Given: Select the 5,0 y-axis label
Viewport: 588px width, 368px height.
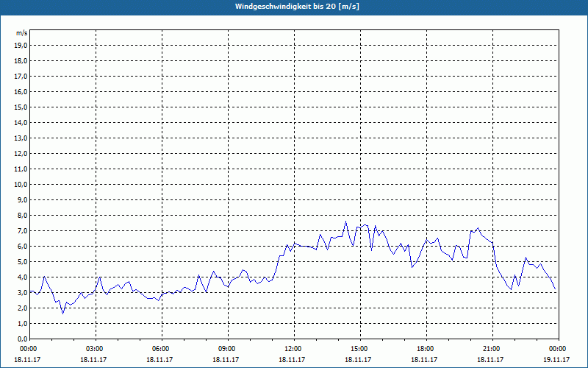Looking at the screenshot, I should click(x=23, y=262).
